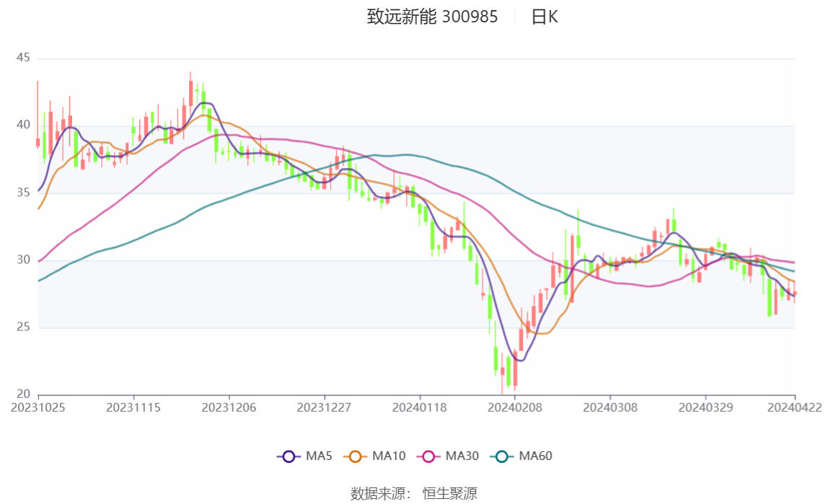The width and height of the screenshot is (828, 504).
Task: Toggle the MA60 teal legend circle icon
Action: (x=502, y=456)
